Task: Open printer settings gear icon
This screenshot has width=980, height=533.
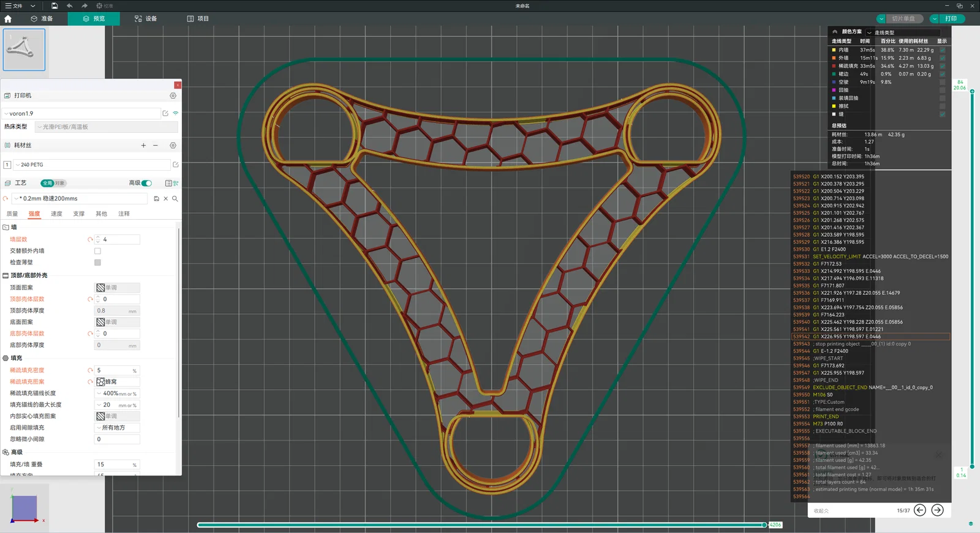Action: (173, 95)
